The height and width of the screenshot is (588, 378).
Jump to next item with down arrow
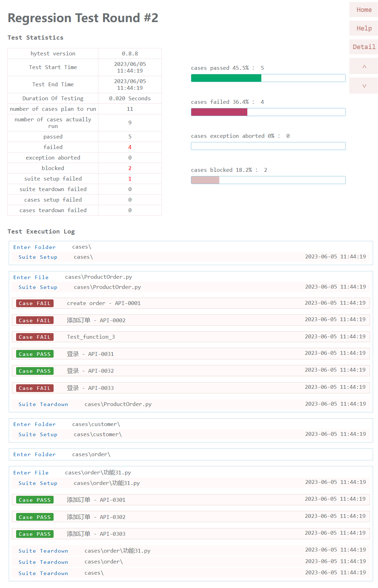pos(364,86)
